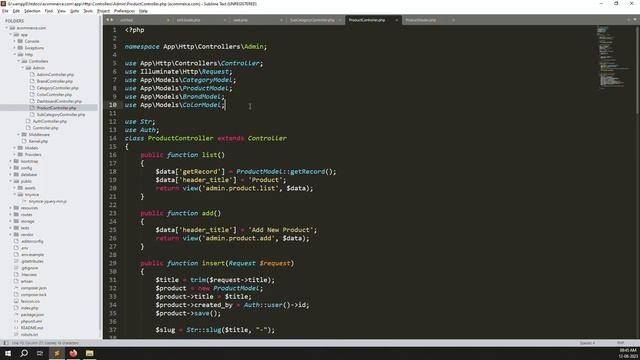Open the Goto menu
Viewport: 640px width, 360px height.
74,11
